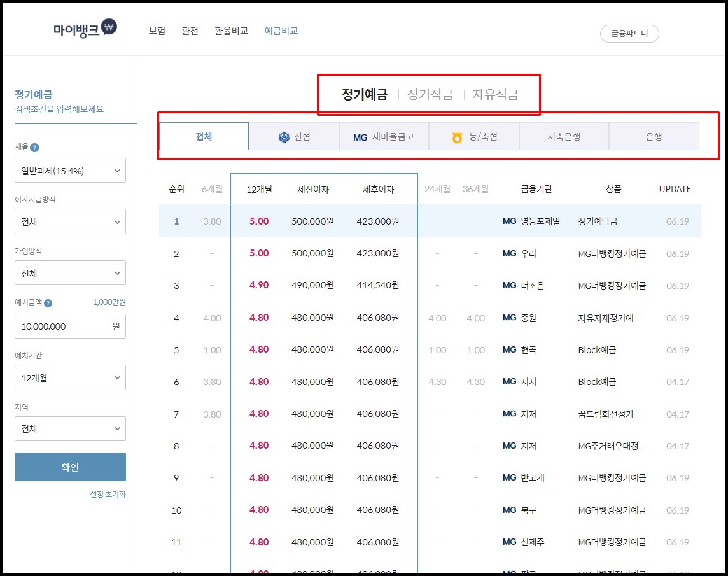This screenshot has width=728, height=576.
Task: Click the 24개월 column header link
Action: pos(437,189)
